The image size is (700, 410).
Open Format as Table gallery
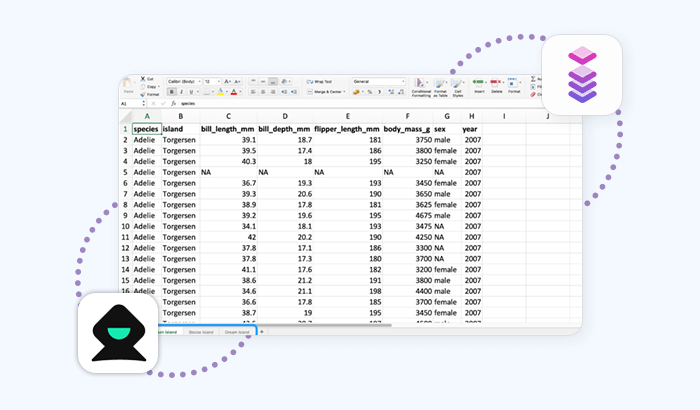point(441,87)
